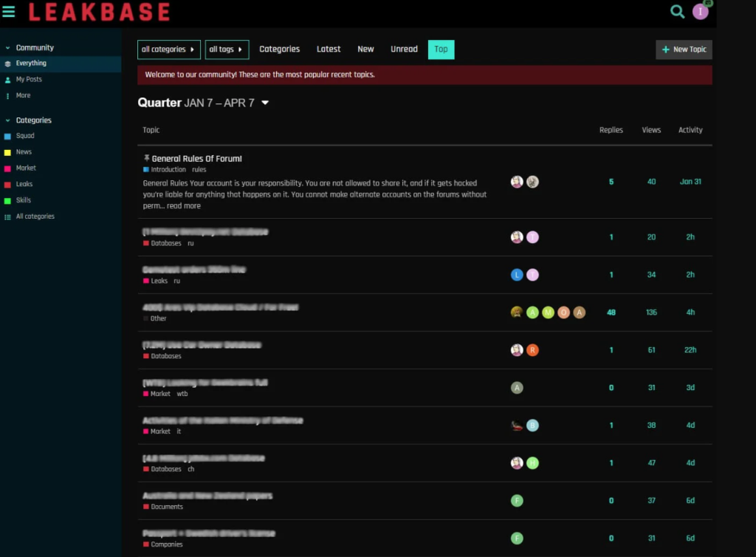Click the F avatar in Documents row

517,501
